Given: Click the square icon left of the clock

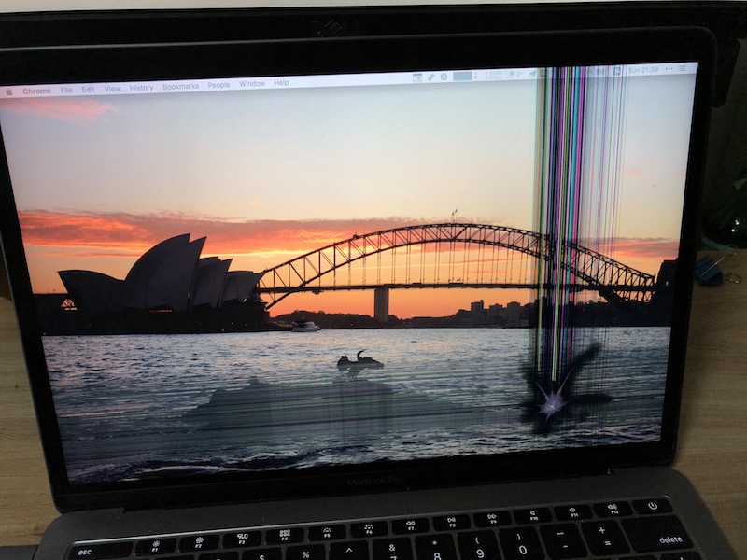Looking at the screenshot, I should pos(617,70).
